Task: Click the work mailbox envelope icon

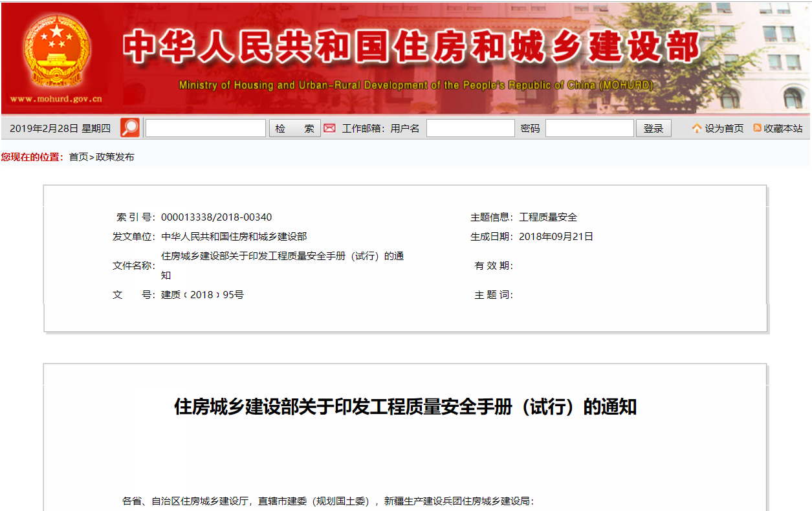Action: pyautogui.click(x=330, y=128)
